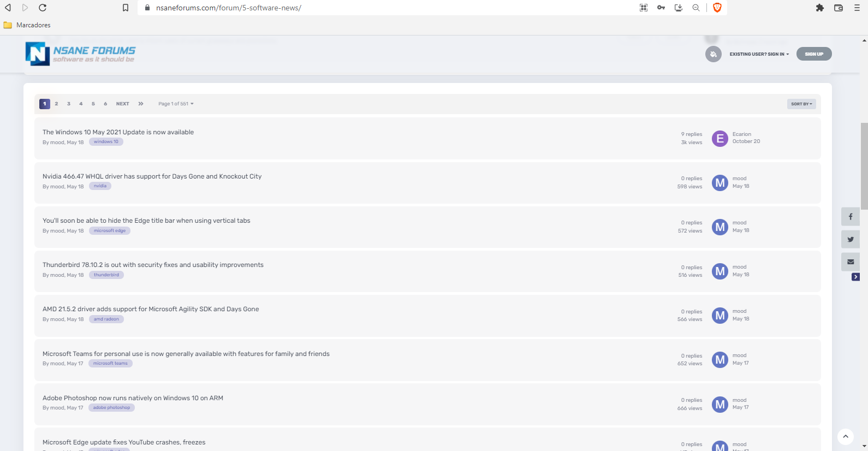Click the adobe photoshop tag
Screen dimensions: 868x451
pyautogui.click(x=111, y=408)
